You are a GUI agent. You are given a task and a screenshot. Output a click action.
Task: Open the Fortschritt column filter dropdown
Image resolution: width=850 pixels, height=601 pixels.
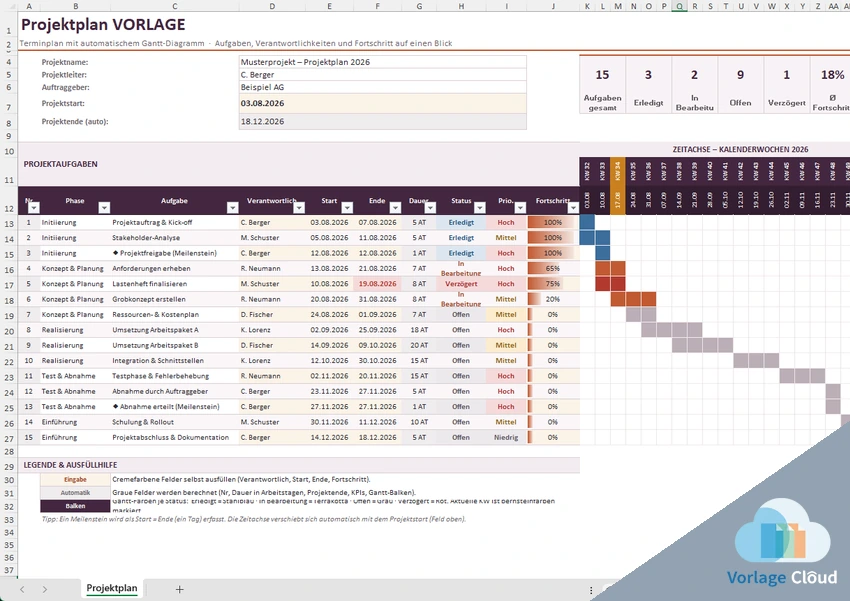coord(573,208)
